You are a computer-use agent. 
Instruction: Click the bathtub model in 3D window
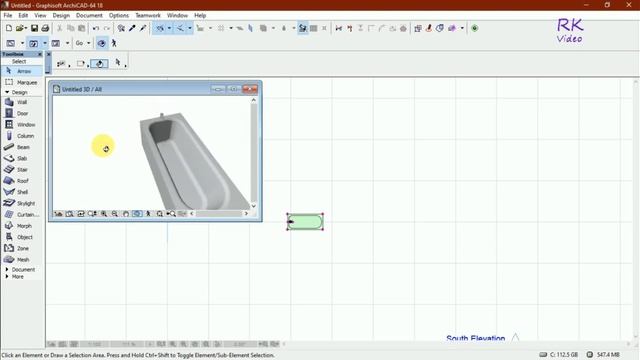[x=192, y=163]
